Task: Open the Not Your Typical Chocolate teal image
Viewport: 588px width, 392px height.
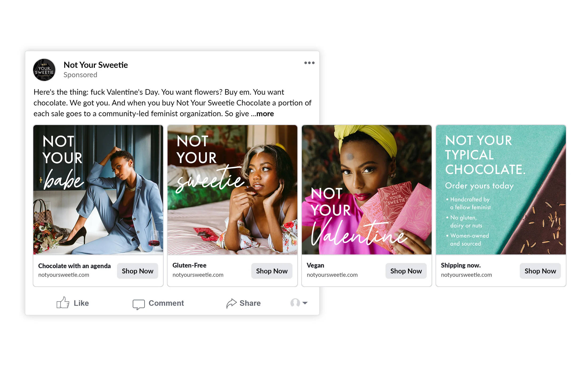Action: click(x=501, y=190)
